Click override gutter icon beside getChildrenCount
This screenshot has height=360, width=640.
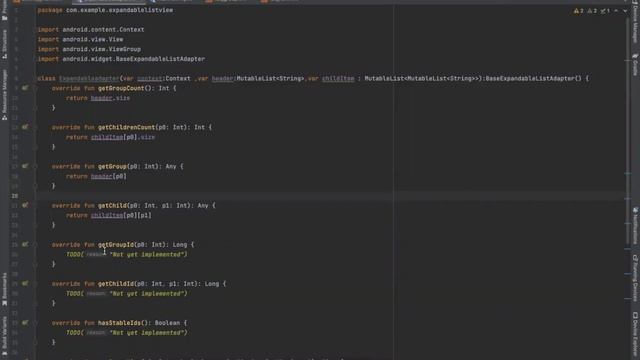25,127
